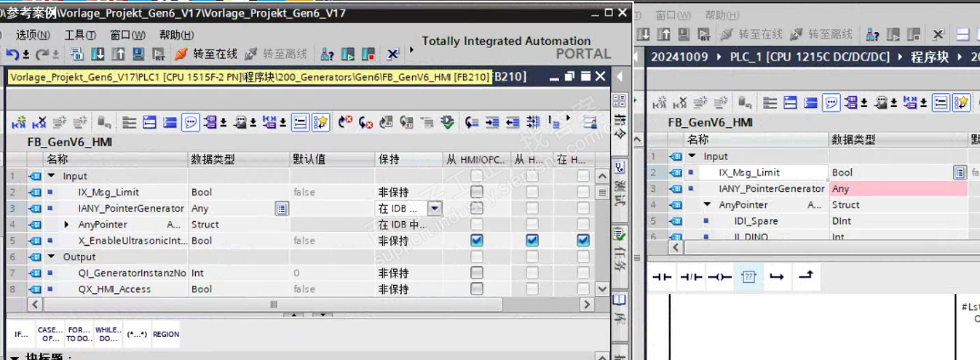Click close branch icon in right window
This screenshot has width=980, height=360.
[x=805, y=277]
